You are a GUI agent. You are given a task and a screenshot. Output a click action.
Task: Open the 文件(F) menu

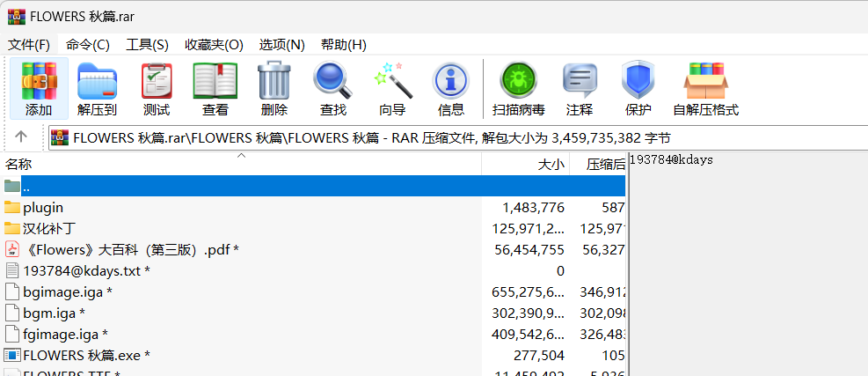point(29,45)
